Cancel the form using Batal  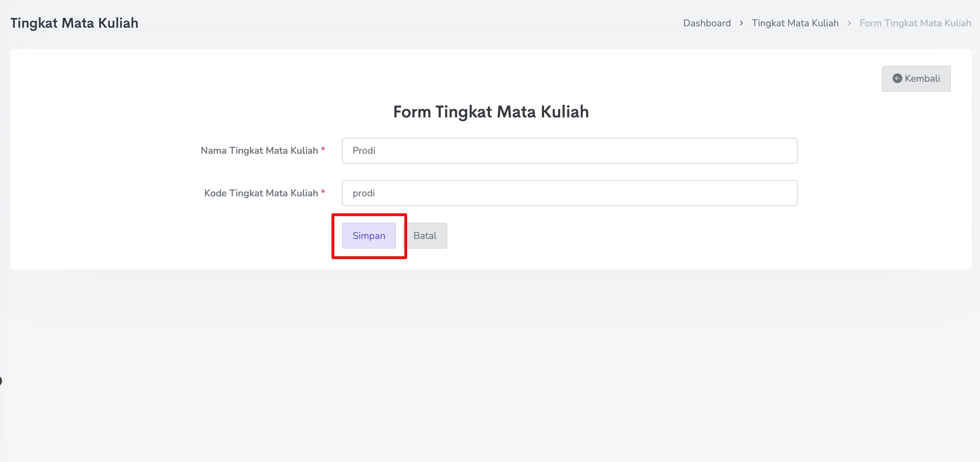coord(425,236)
